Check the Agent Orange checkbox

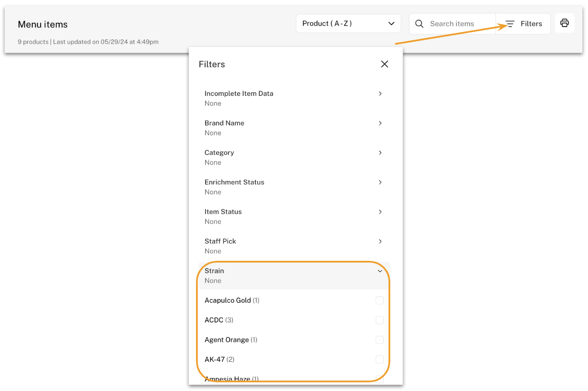tap(379, 340)
